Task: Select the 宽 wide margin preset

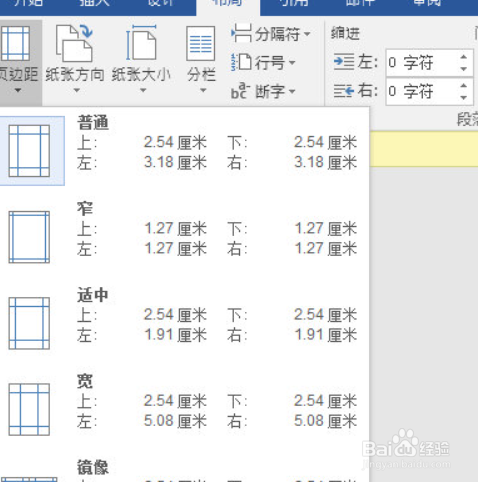Action: coord(184,409)
